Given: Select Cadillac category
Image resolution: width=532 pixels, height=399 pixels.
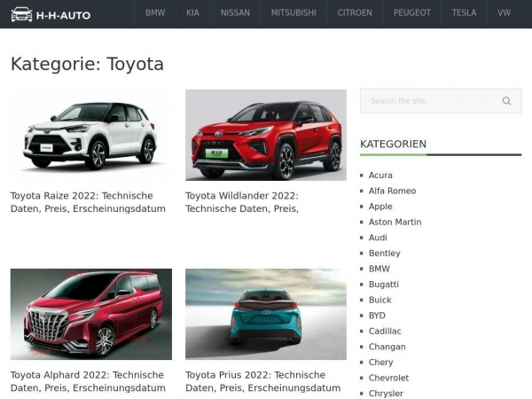Looking at the screenshot, I should (385, 332).
